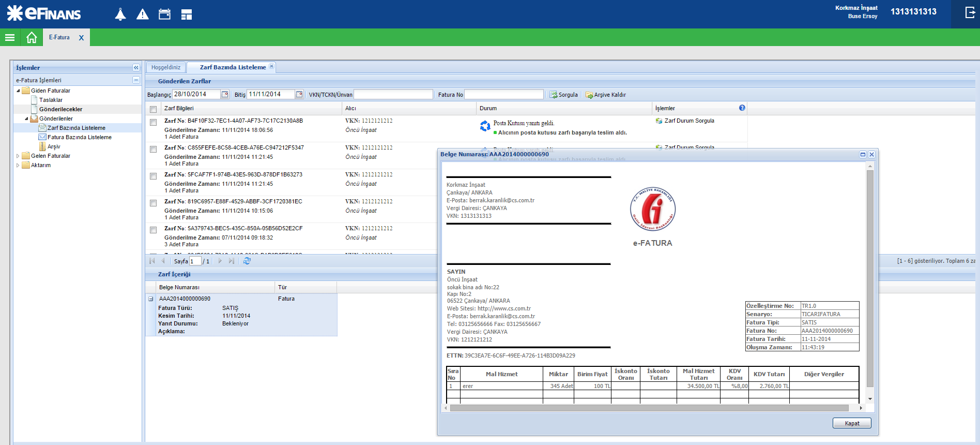Viewport: 980px width, 445px height.
Task: Click the eFinans logo
Action: (44, 13)
